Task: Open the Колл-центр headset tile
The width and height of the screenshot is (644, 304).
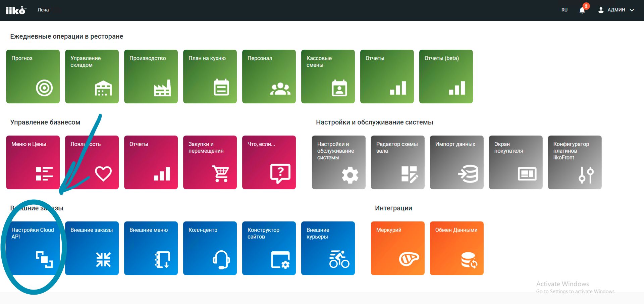Action: pyautogui.click(x=210, y=248)
